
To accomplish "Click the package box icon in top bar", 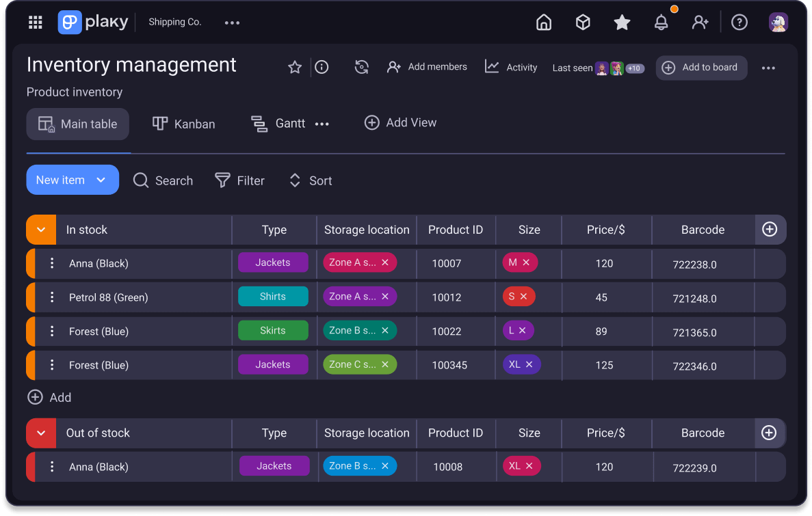I will (583, 22).
